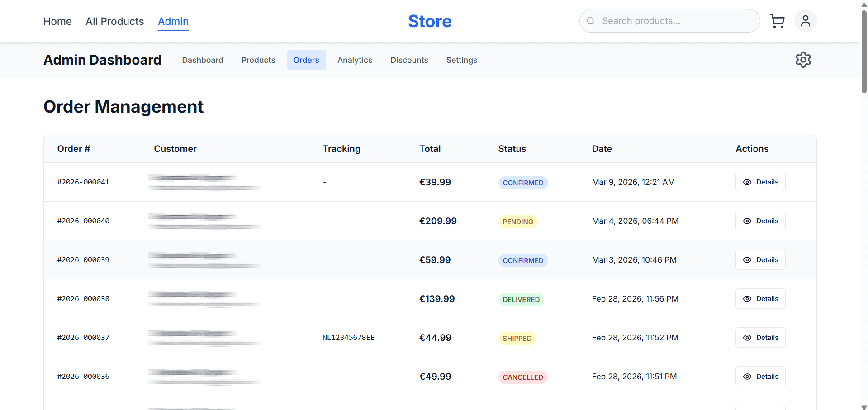Open the dashboard settings gear icon
This screenshot has width=868, height=410.
pyautogui.click(x=803, y=60)
